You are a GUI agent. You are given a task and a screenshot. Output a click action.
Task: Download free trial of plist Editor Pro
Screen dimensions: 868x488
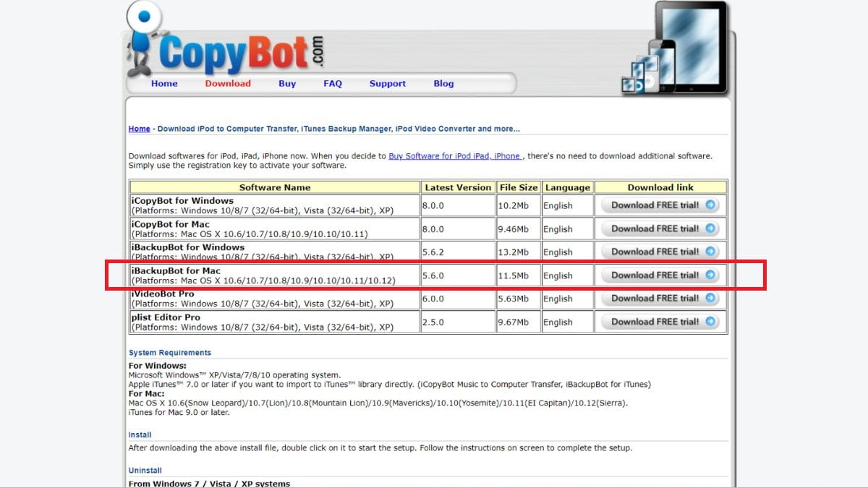[655, 322]
